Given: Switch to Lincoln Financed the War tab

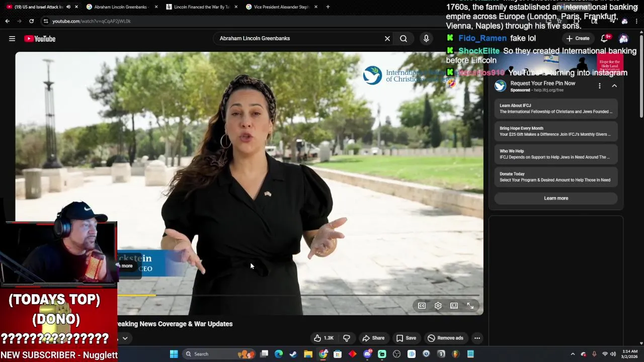Looking at the screenshot, I should click(201, 7).
